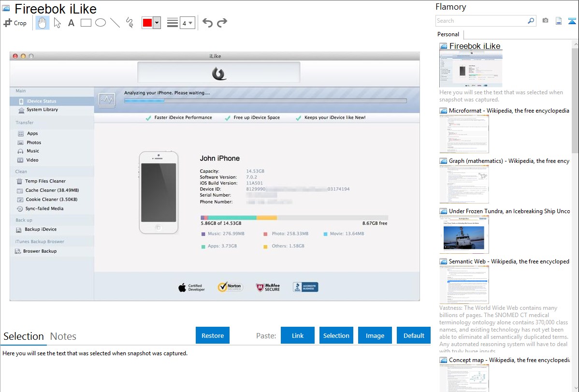579x392 pixels.
Task: Click the search magnifier icon
Action: pos(531,21)
